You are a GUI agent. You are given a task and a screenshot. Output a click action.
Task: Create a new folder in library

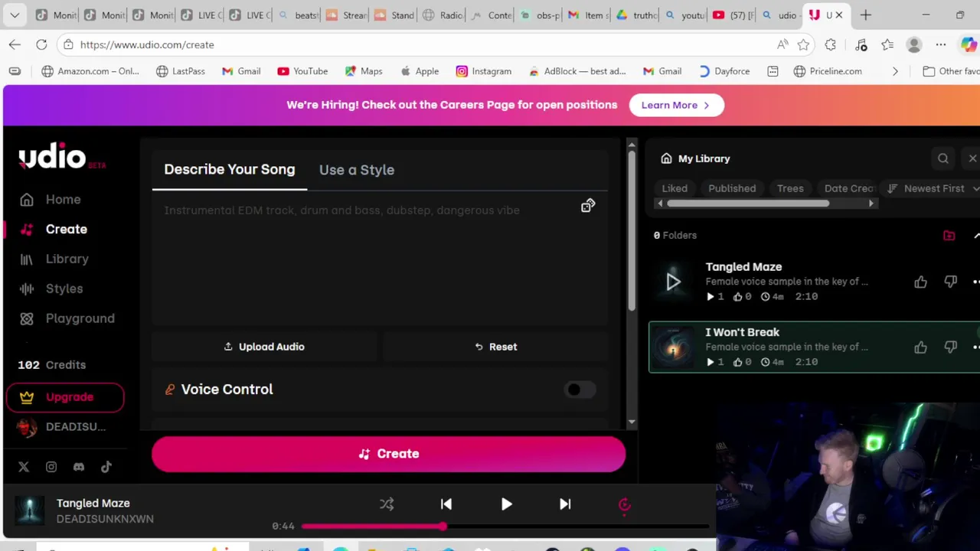coord(949,236)
